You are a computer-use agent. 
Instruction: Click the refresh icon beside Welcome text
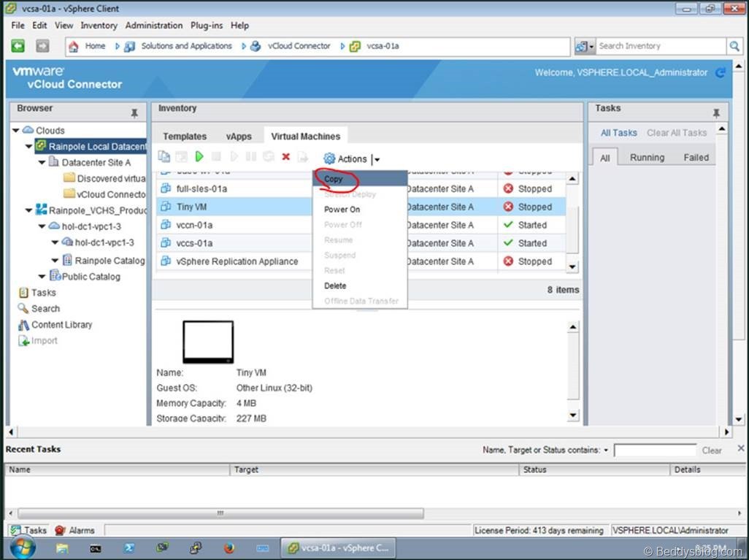pyautogui.click(x=721, y=72)
